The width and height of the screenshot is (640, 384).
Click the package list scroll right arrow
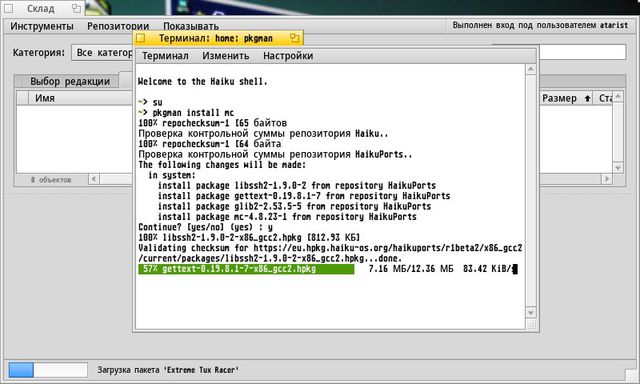[607, 179]
